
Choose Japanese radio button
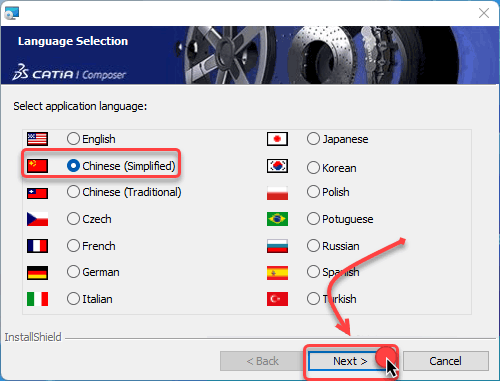point(313,139)
